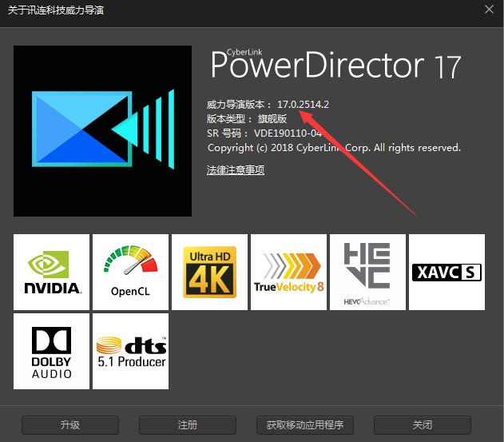The image size is (504, 442).
Task: Click the CyberLink copyright notice line
Action: click(333, 148)
